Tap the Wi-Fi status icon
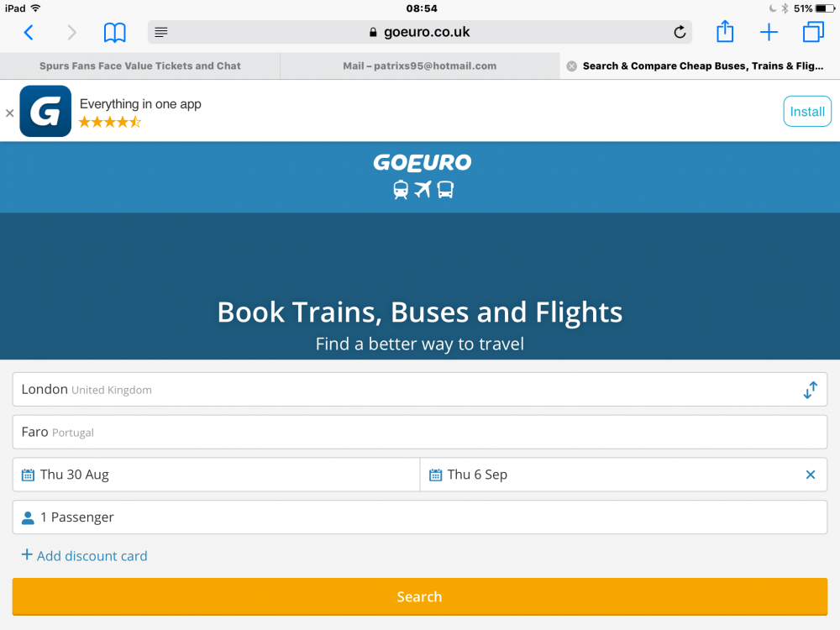The height and width of the screenshot is (630, 840). 36,8
